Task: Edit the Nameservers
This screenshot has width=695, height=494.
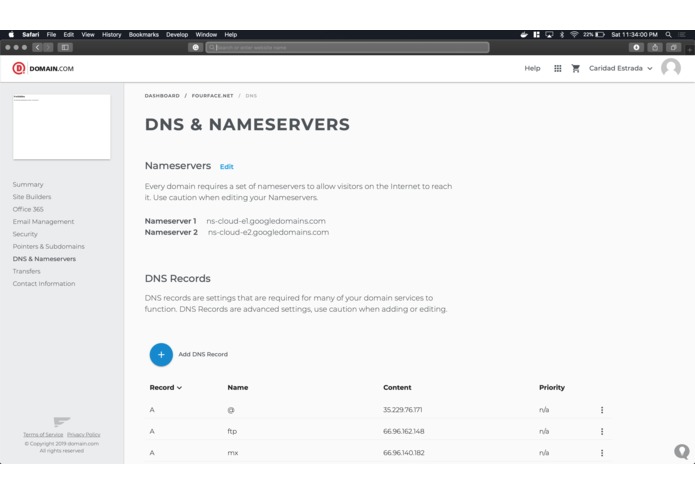Action: (226, 167)
